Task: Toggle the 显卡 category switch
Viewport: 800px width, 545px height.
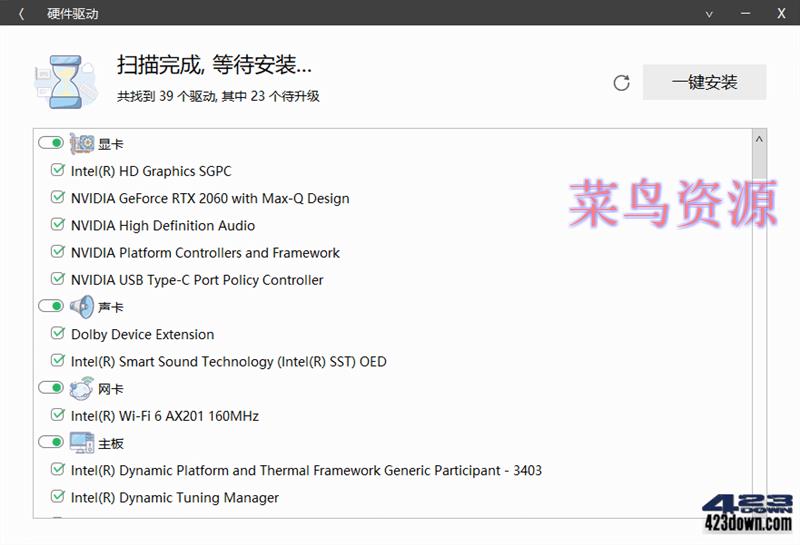Action: click(x=51, y=143)
